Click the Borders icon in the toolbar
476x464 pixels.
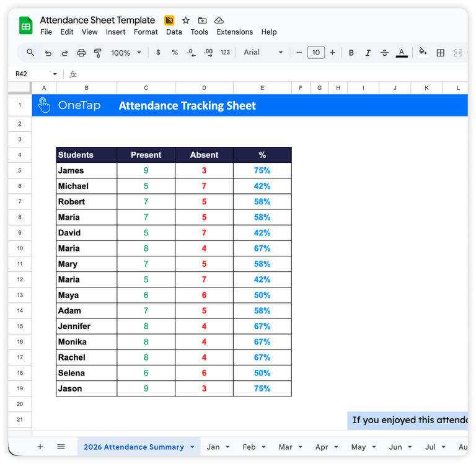[x=441, y=53]
